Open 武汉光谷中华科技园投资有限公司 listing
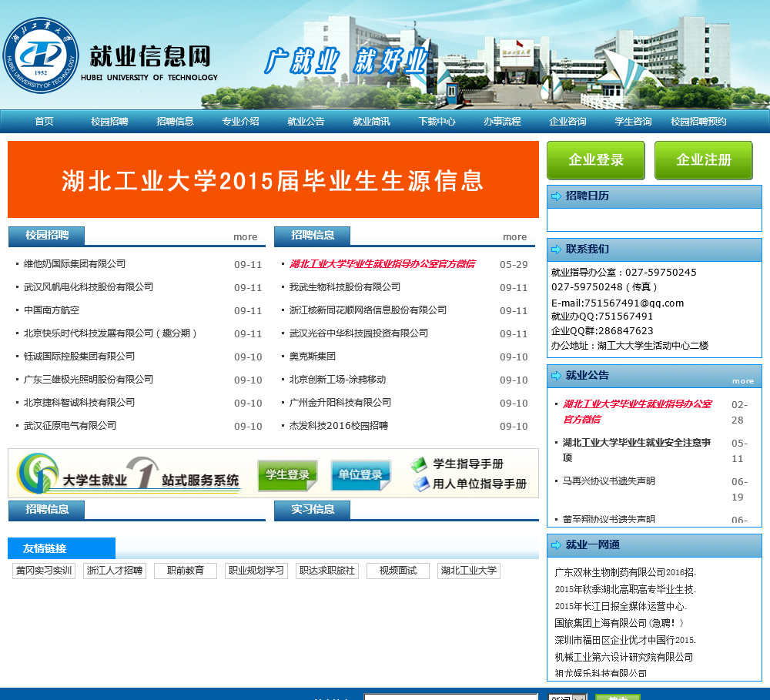The height and width of the screenshot is (700, 770). point(359,333)
